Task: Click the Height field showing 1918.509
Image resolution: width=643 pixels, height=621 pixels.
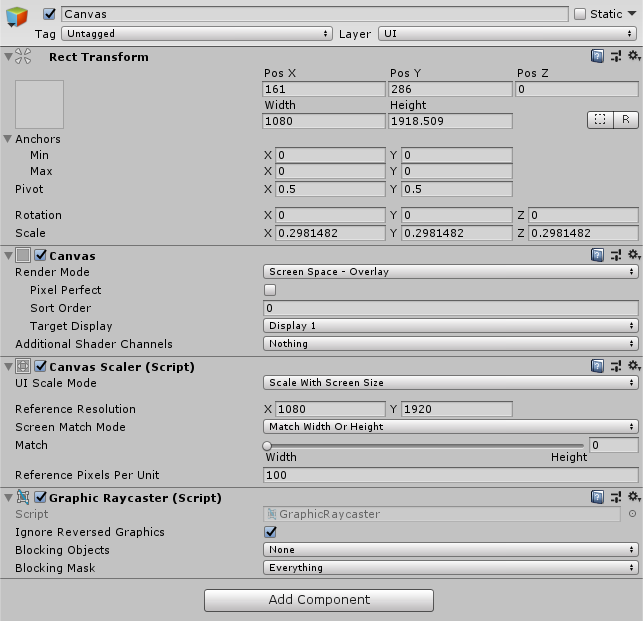Action: pyautogui.click(x=450, y=121)
